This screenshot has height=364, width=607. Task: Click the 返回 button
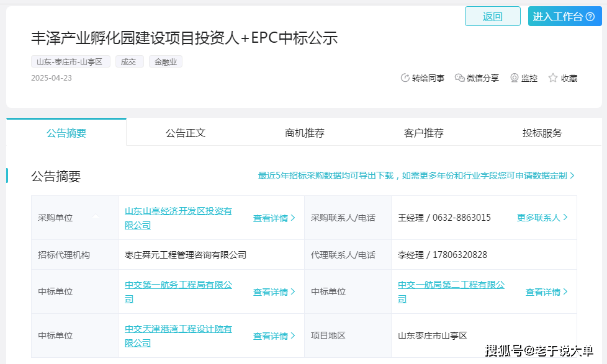pos(492,16)
